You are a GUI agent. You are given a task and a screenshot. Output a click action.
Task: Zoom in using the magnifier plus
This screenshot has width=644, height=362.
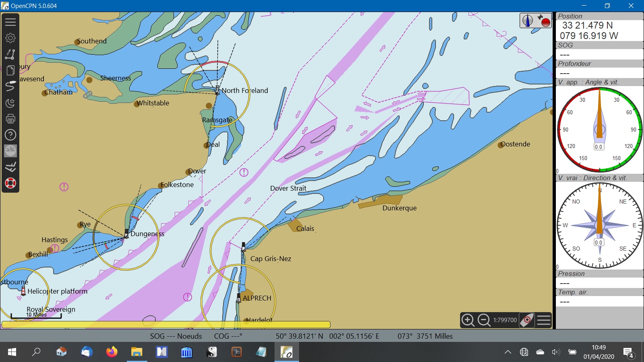pyautogui.click(x=468, y=320)
